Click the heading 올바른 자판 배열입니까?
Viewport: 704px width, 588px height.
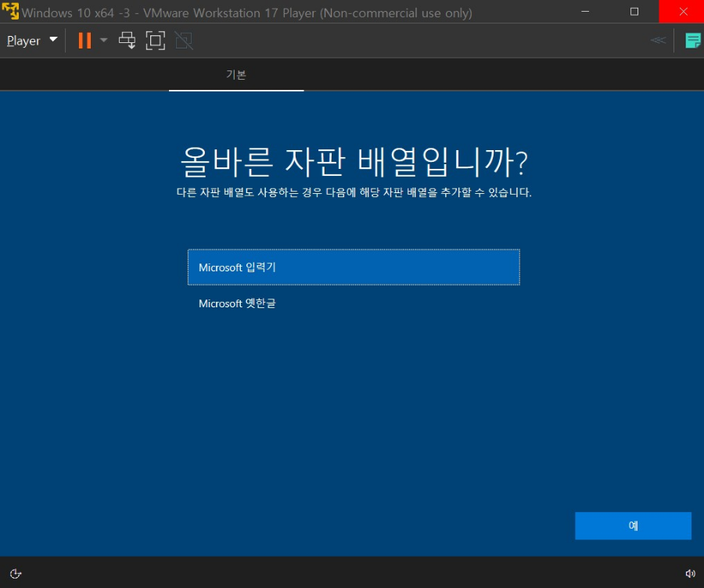[x=354, y=162]
